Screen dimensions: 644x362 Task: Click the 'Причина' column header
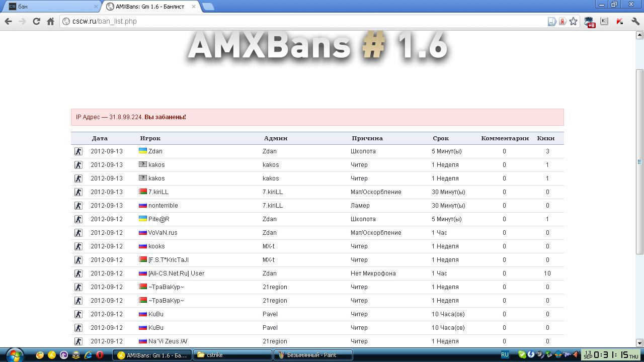(367, 138)
